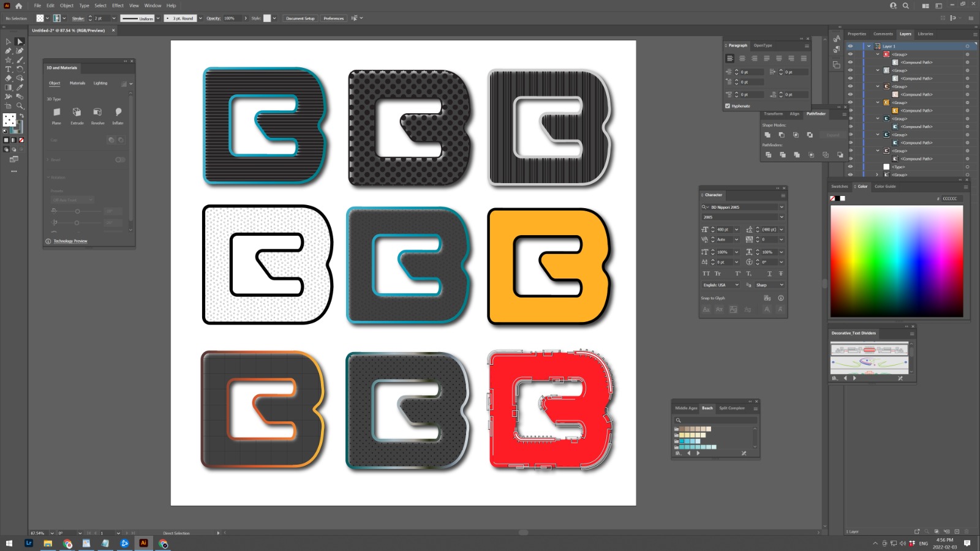
Task: Click the Document Setup button
Action: [x=300, y=18]
